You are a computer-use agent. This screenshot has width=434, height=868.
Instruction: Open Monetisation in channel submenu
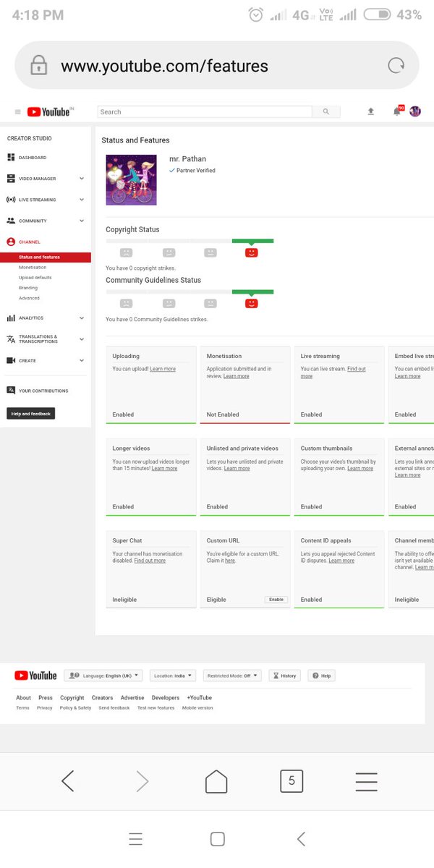33,268
